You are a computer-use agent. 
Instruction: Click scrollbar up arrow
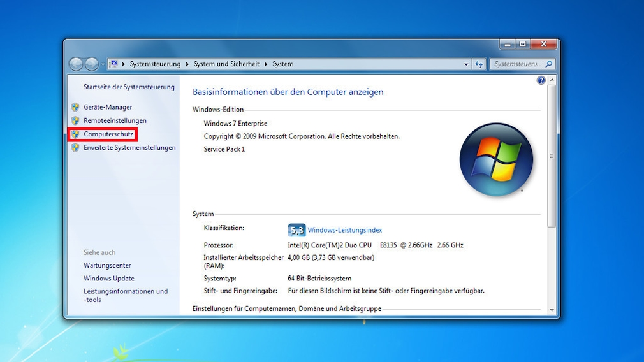point(552,80)
